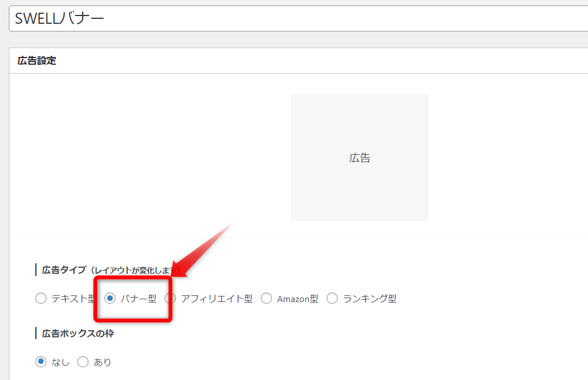588x380 pixels.
Task: Click the 広告タイプ section heading
Action: pos(64,270)
